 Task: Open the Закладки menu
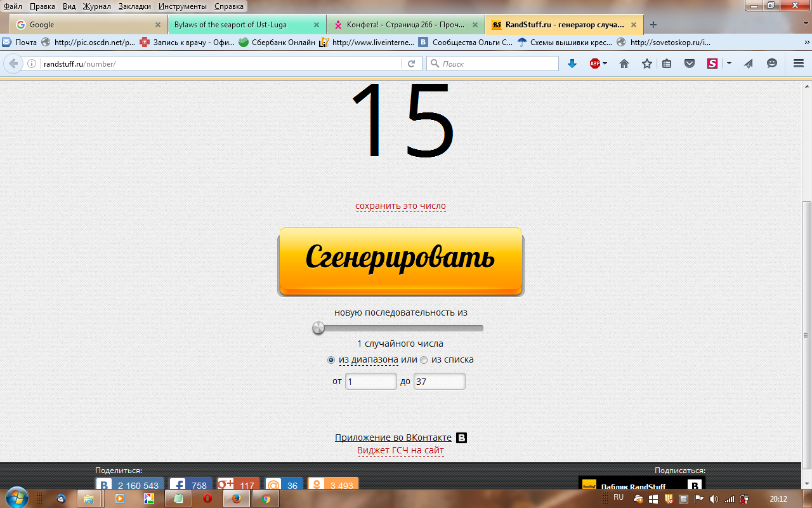pos(134,6)
